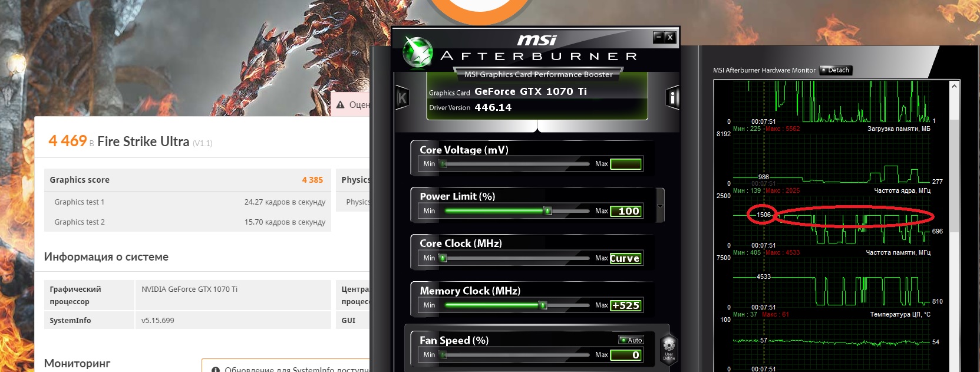Click the MSI Afterburner Hardware Monitor title
This screenshot has height=372, width=980.
[764, 70]
